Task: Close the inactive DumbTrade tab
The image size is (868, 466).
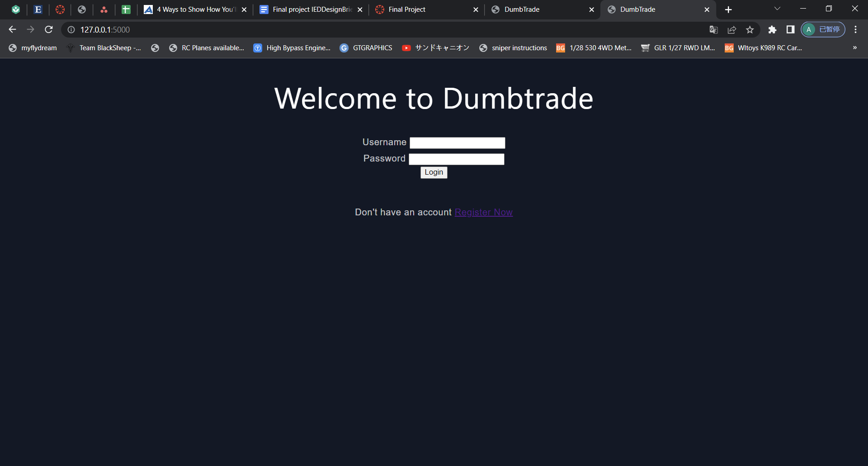Action: click(x=591, y=10)
